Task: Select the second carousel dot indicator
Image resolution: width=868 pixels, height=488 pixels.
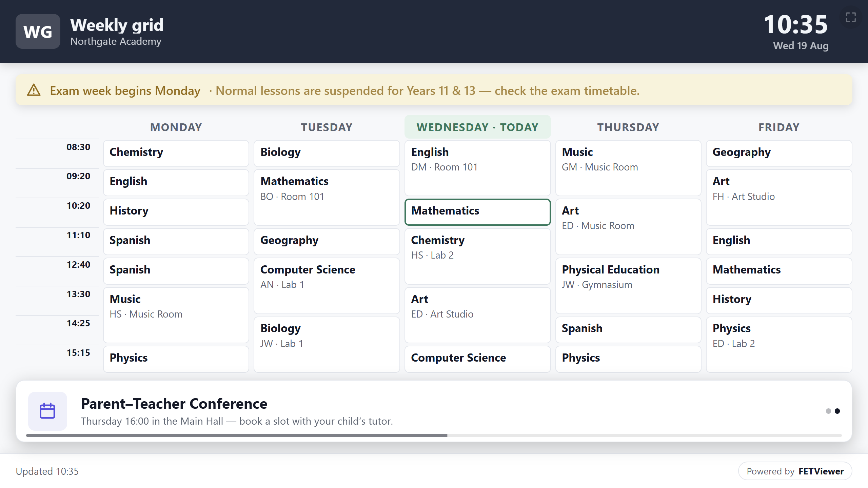Action: (x=837, y=411)
